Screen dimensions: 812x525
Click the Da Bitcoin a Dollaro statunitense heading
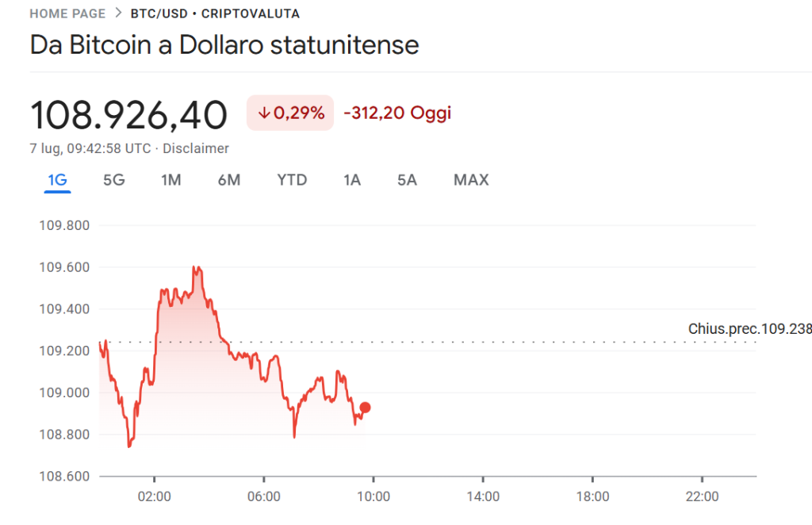224,44
